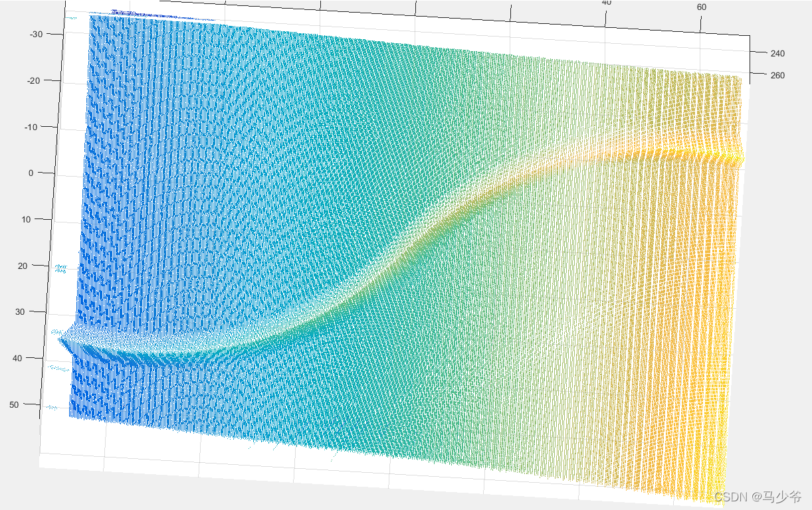This screenshot has width=812, height=510.
Task: Click the 240 axis tick label
Action: coord(777,53)
